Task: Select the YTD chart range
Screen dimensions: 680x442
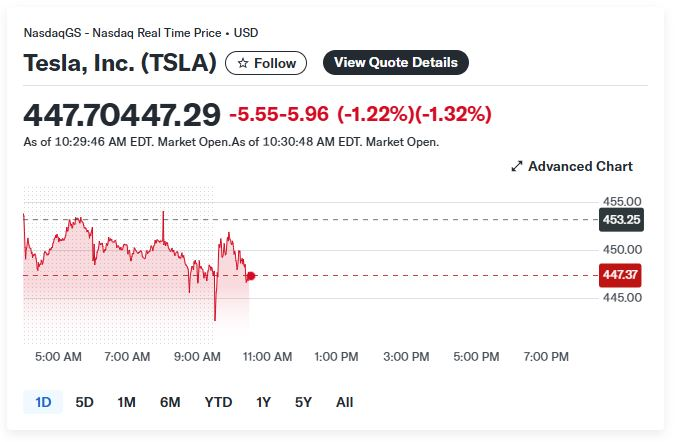Action: pyautogui.click(x=218, y=402)
